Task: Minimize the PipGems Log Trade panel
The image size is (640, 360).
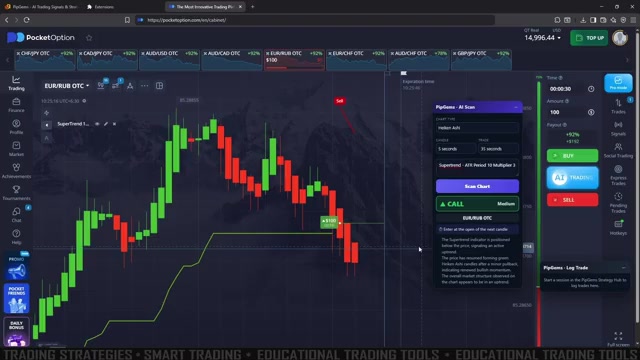Action: (624, 268)
